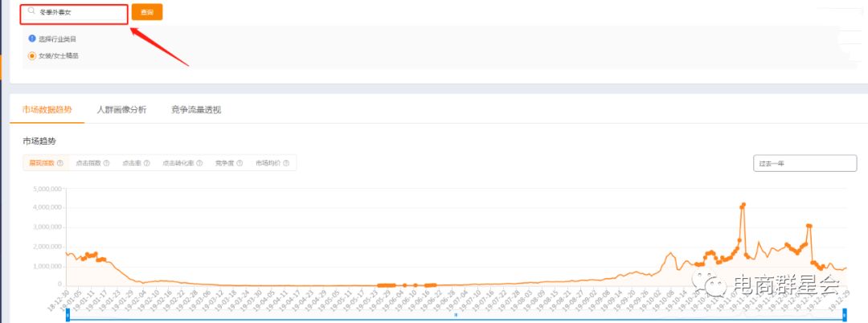Click help icon next to 展现指数
This screenshot has height=323, width=868.
tap(59, 163)
